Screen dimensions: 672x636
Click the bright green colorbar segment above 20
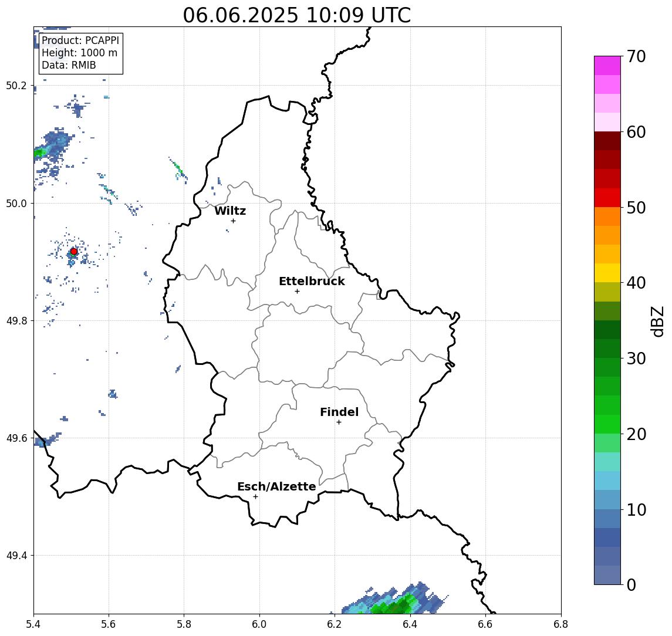[607, 424]
